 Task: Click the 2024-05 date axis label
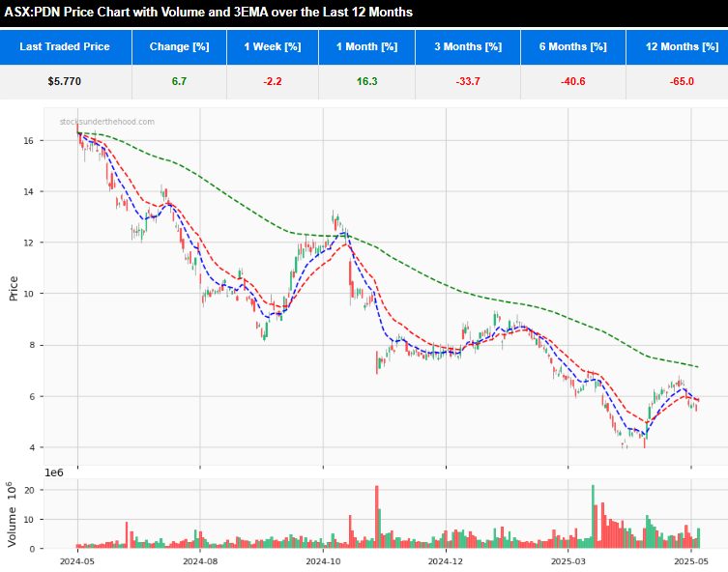pos(77,561)
